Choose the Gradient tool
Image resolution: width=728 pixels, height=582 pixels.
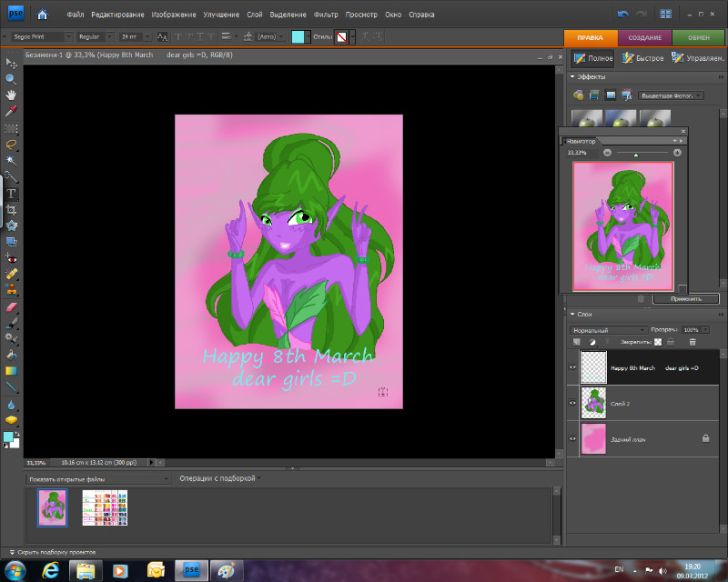click(12, 371)
